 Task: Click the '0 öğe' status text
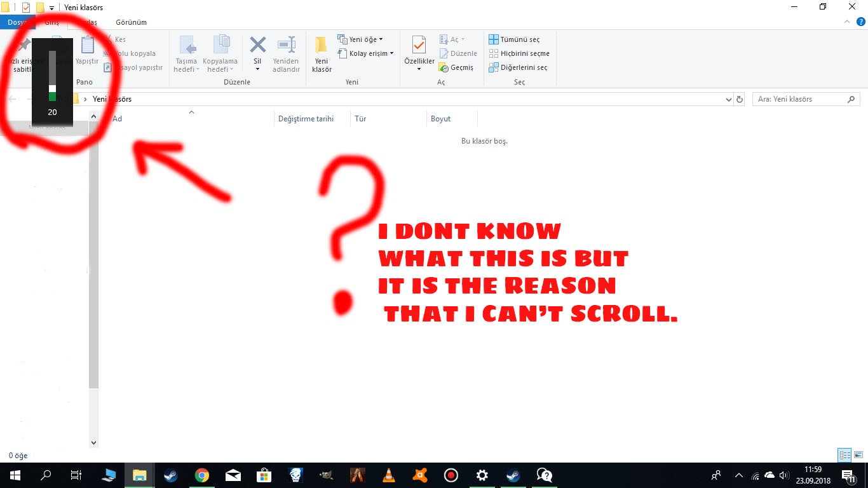tap(18, 456)
